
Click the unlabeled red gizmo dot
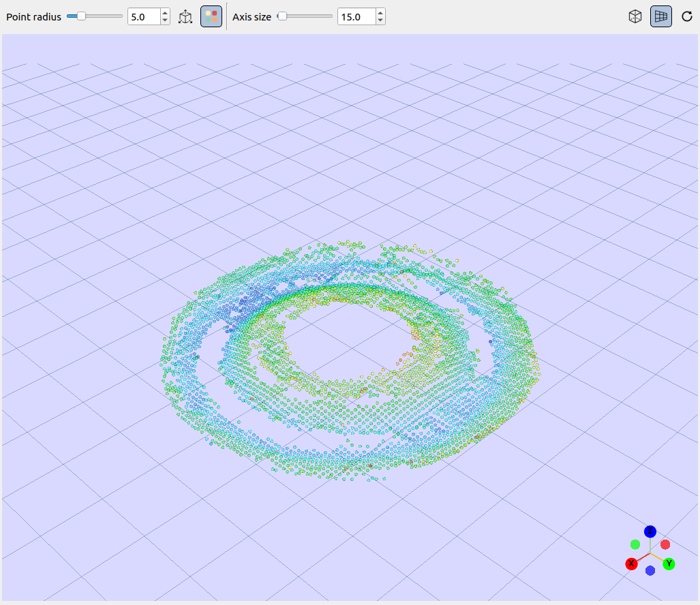[665, 545]
